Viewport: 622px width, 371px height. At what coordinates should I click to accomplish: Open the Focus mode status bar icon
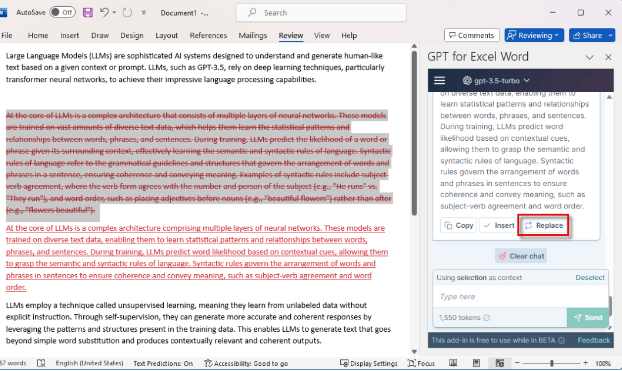(421, 363)
